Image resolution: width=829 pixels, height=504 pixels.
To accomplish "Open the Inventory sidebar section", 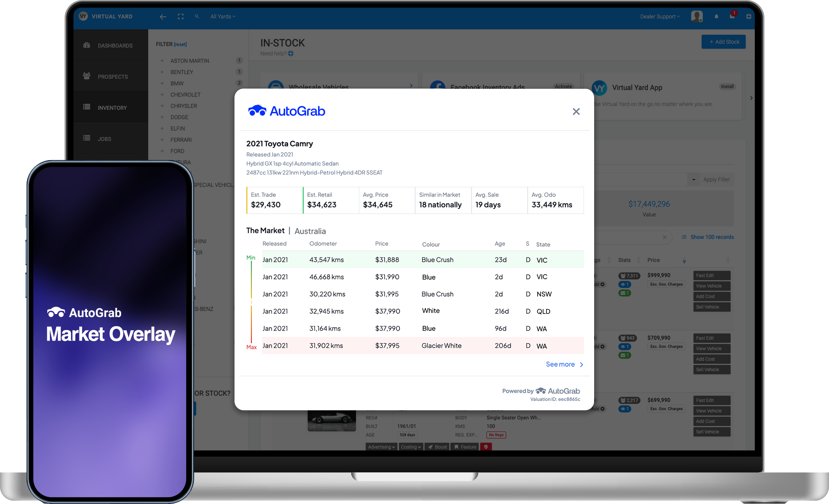I will [112, 108].
